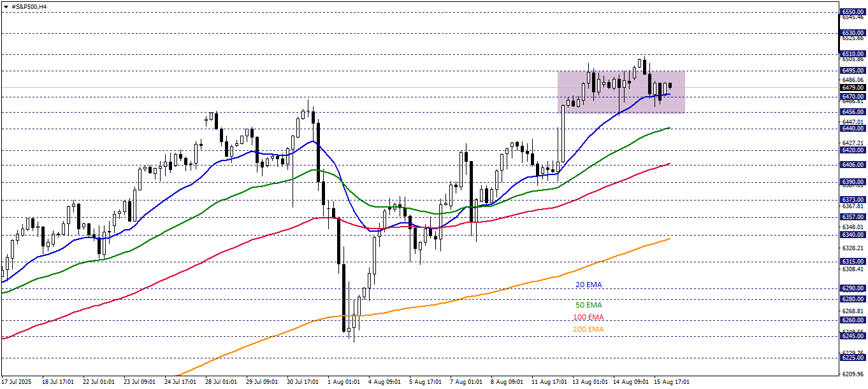
Task: Click the 6420.00 price level label
Action: [853, 150]
